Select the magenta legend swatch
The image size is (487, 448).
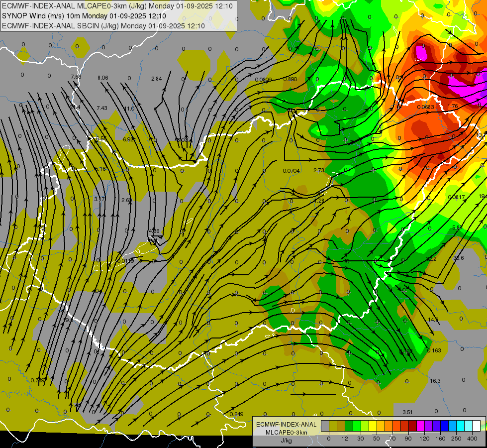[420, 426]
